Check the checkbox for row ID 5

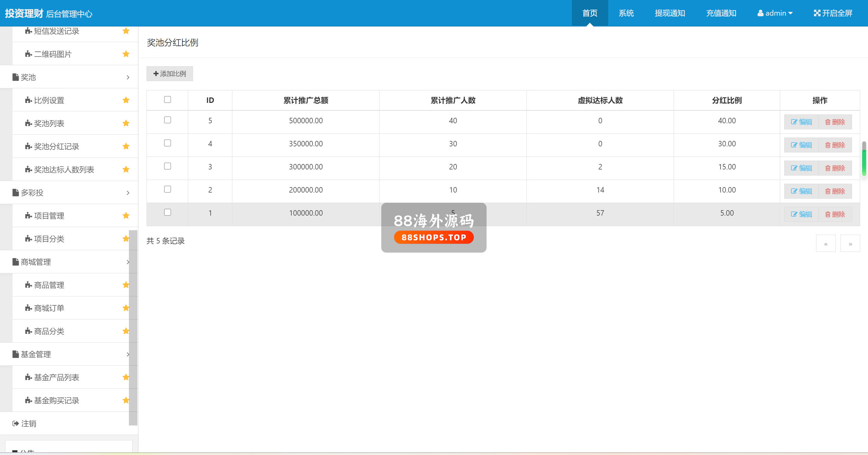coord(168,120)
